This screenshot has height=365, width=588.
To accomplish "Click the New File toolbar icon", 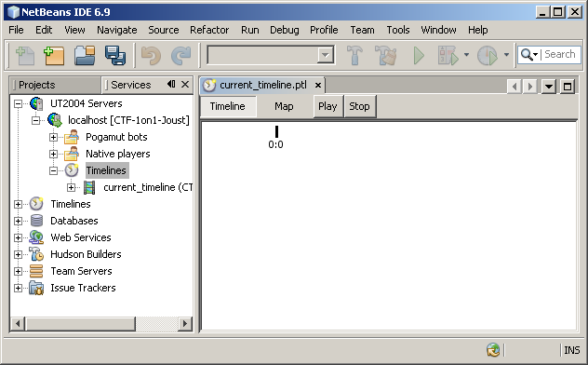I will 25,56.
